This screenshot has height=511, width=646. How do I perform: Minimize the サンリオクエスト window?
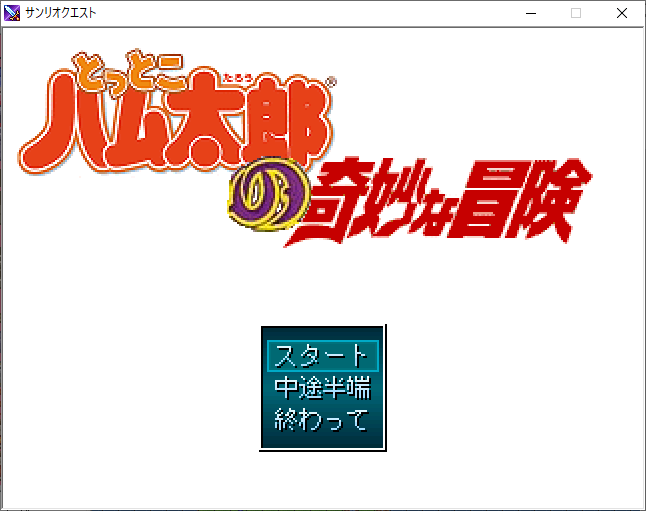click(x=531, y=13)
